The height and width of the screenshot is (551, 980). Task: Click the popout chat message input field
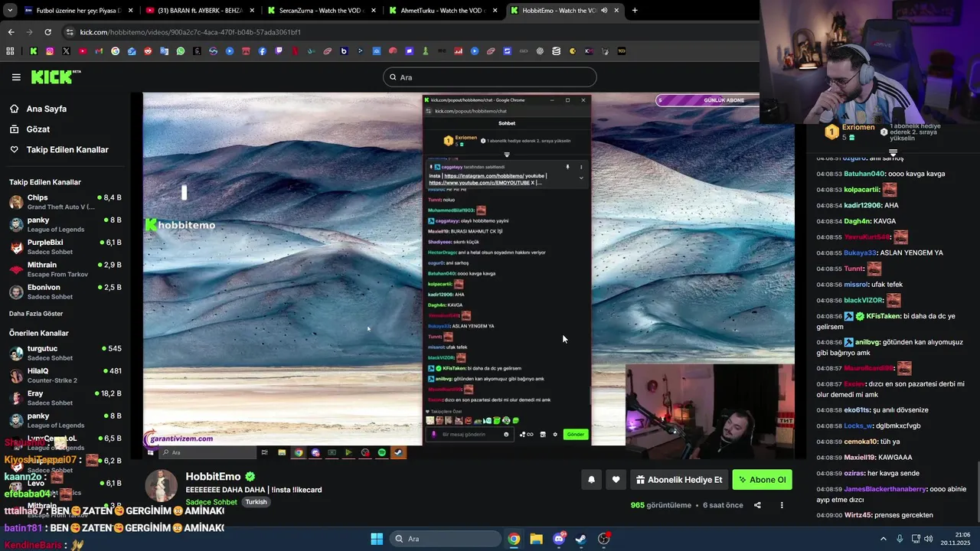[x=470, y=435]
